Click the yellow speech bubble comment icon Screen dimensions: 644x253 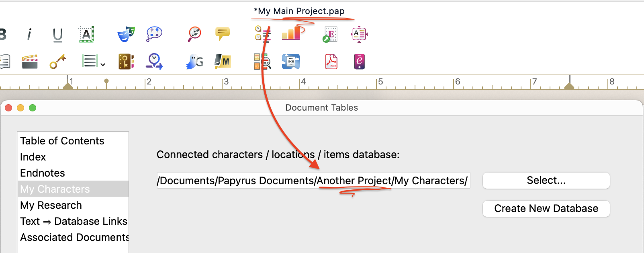coord(222,34)
